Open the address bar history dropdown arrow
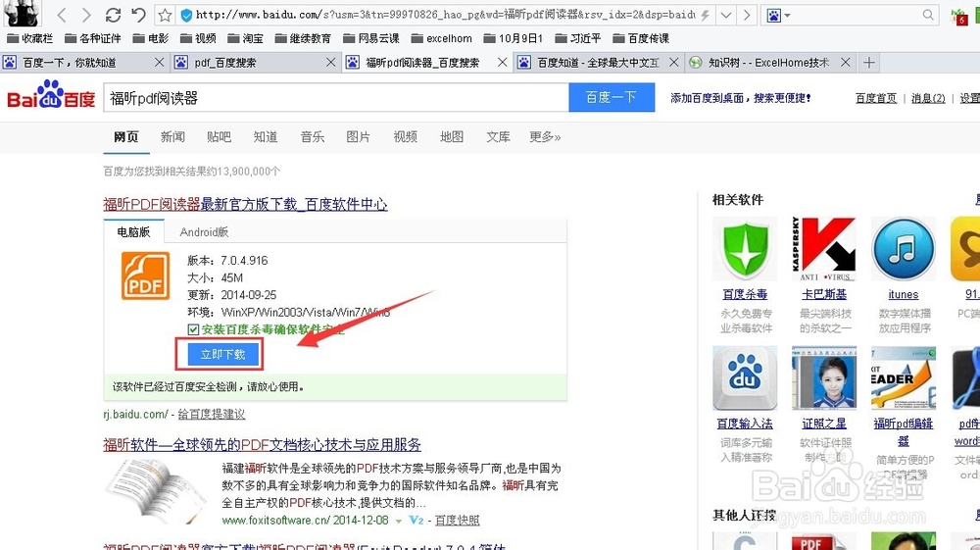This screenshot has height=550, width=980. click(x=725, y=15)
